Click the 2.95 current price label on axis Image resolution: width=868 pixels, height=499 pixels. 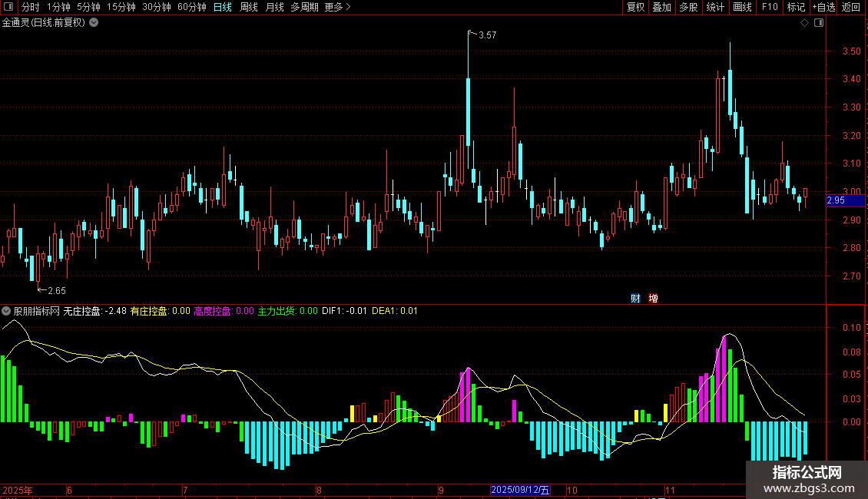pos(836,201)
